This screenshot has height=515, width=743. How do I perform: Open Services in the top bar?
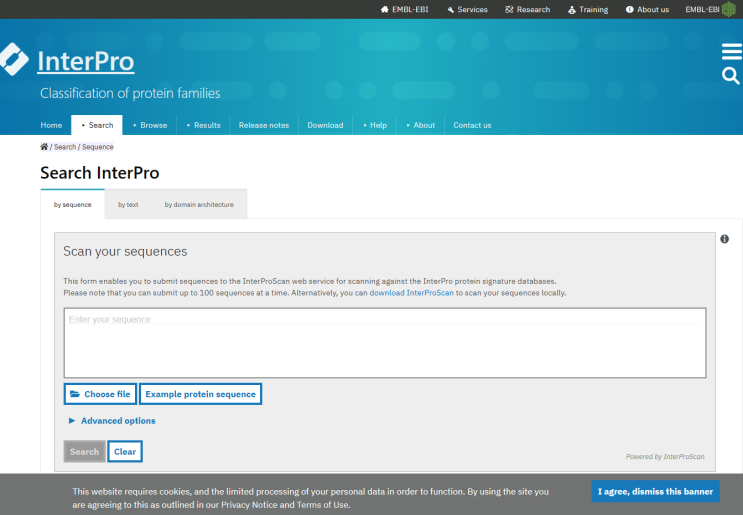tap(467, 9)
